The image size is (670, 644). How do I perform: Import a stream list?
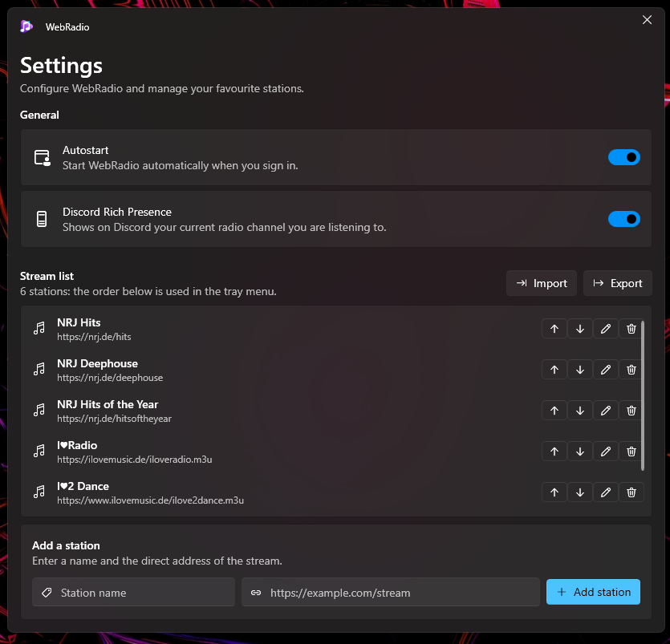(542, 283)
